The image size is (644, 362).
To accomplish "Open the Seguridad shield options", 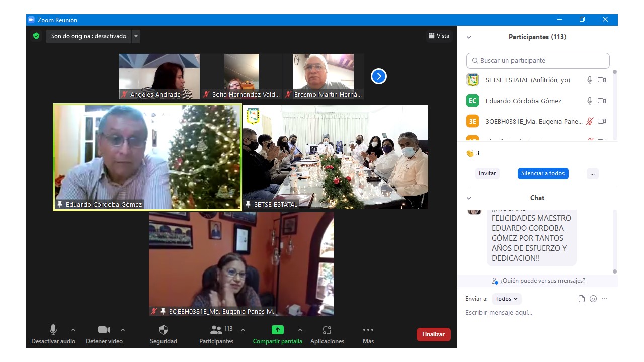I will coord(164,330).
